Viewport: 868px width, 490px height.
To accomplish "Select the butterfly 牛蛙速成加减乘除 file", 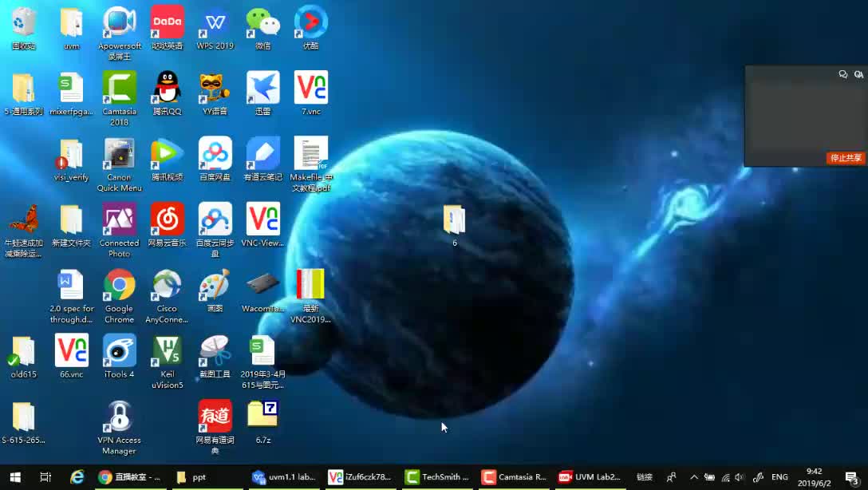I will [x=23, y=230].
